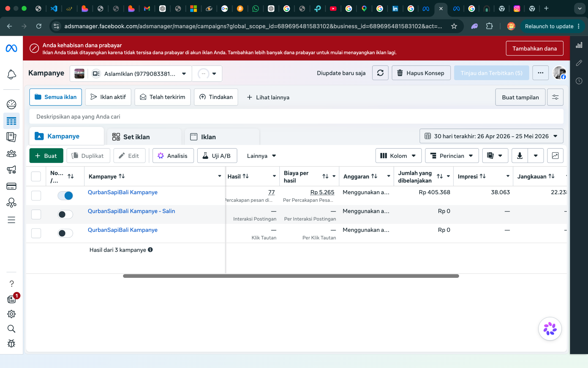Image resolution: width=588 pixels, height=368 pixels.
Task: Click the Hapus Konsep button
Action: pos(421,73)
